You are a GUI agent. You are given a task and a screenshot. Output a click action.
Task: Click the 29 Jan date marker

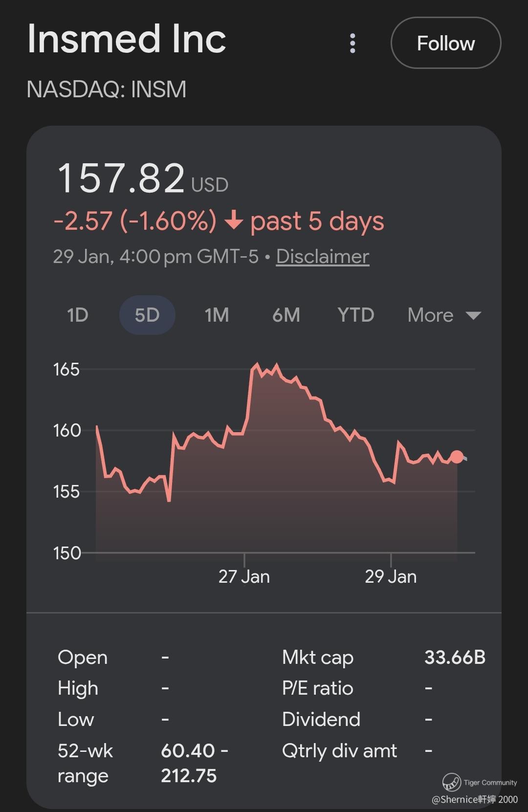(391, 576)
